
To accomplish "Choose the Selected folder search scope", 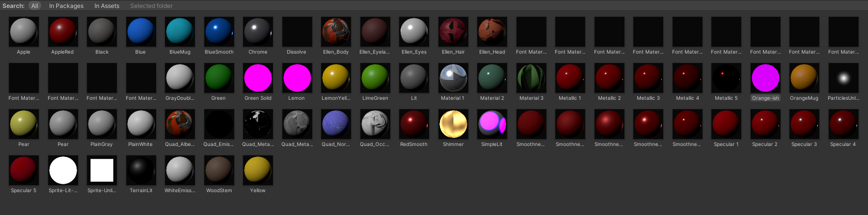I will coord(152,6).
